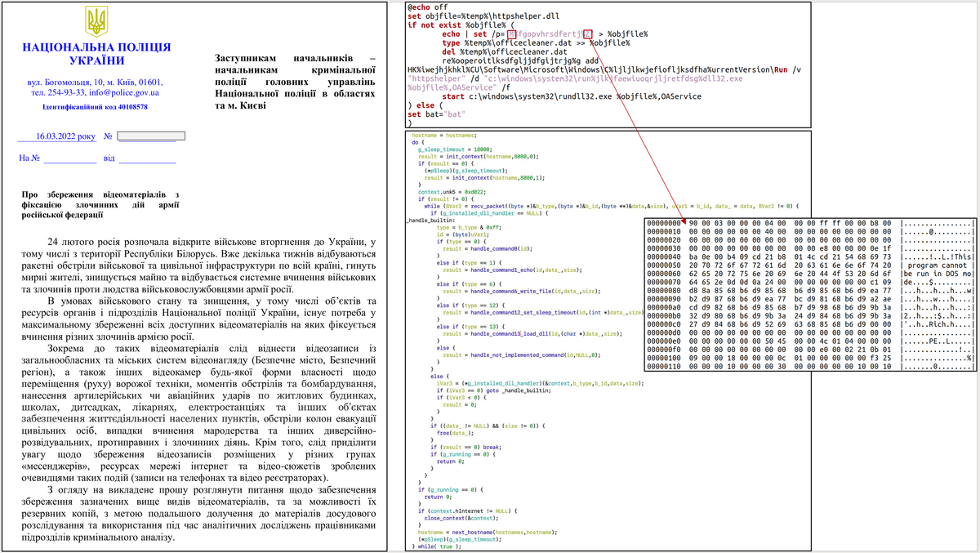980x553 pixels.
Task: Click the recv_packet call in the while loop
Action: (x=570, y=206)
